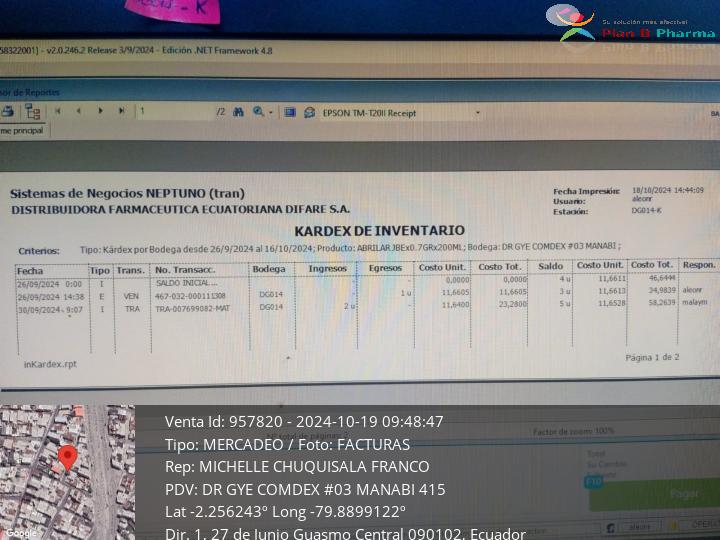Click the 'VEN' transaction type cell
This screenshot has height=540, width=720.
131,297
